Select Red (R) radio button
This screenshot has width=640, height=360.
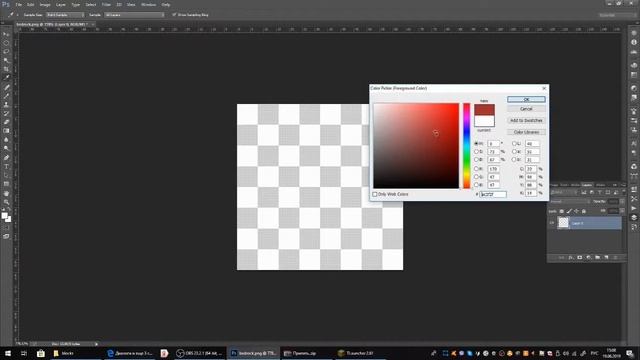point(476,169)
